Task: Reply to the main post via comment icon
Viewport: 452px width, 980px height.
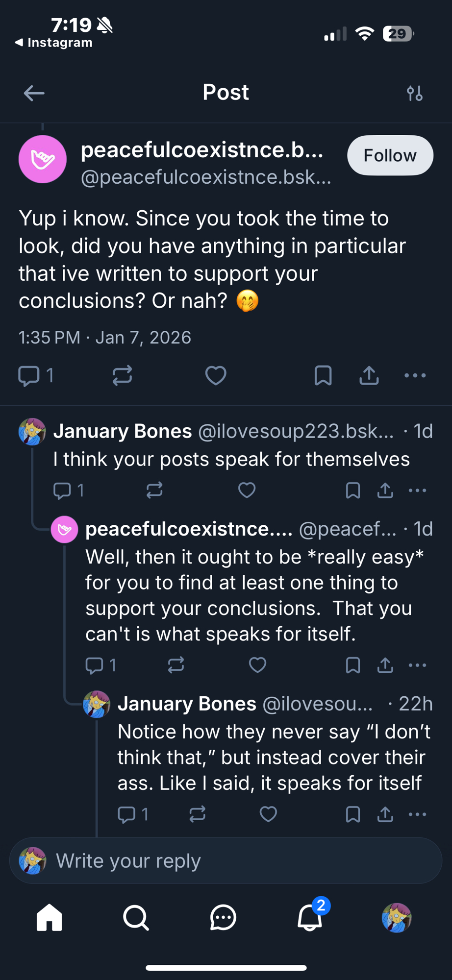Action: [29, 376]
